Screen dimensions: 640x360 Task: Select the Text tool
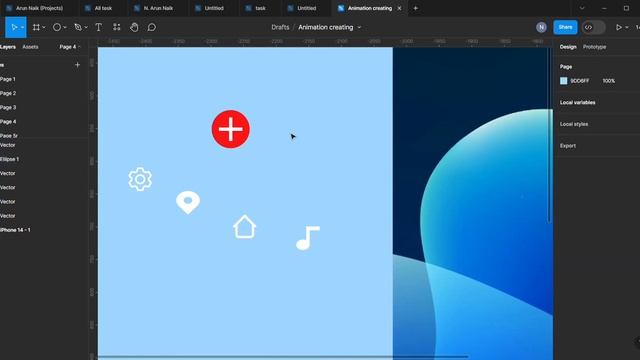pyautogui.click(x=98, y=27)
